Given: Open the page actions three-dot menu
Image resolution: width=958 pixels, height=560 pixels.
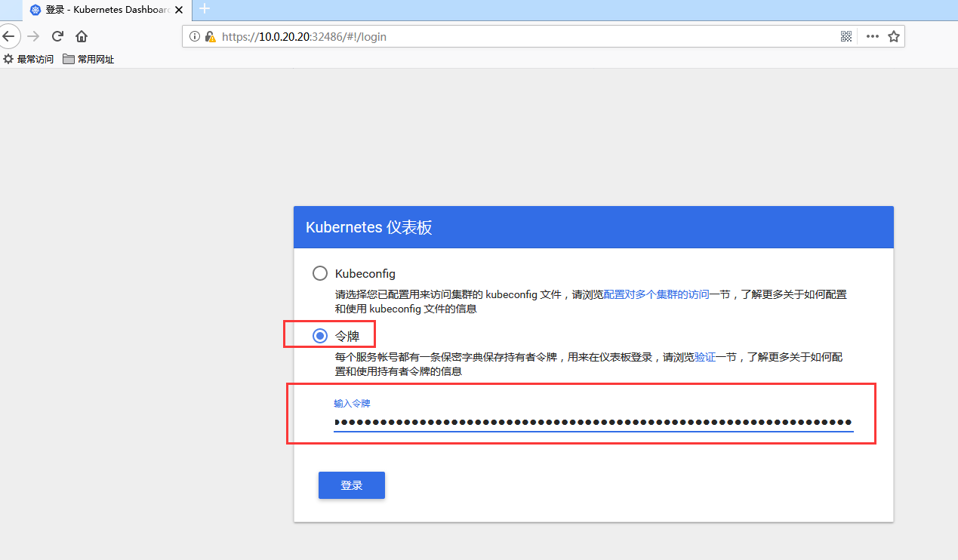Looking at the screenshot, I should pyautogui.click(x=872, y=36).
